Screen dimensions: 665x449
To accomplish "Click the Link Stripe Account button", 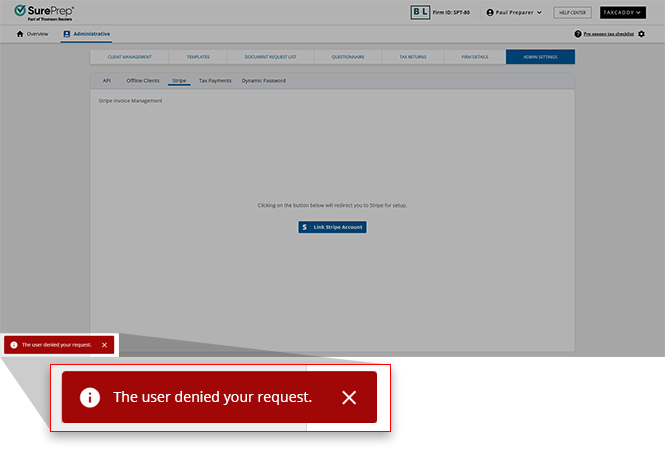I will (x=332, y=227).
